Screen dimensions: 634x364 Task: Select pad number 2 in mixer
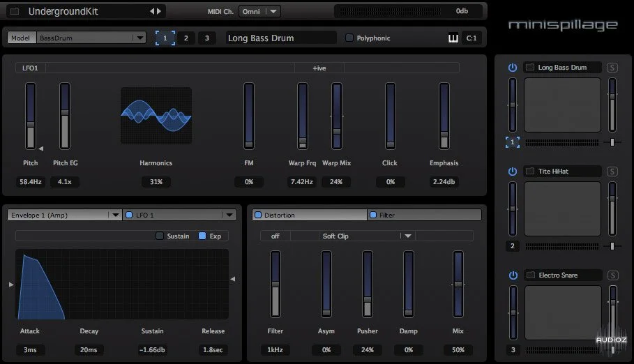(x=513, y=246)
